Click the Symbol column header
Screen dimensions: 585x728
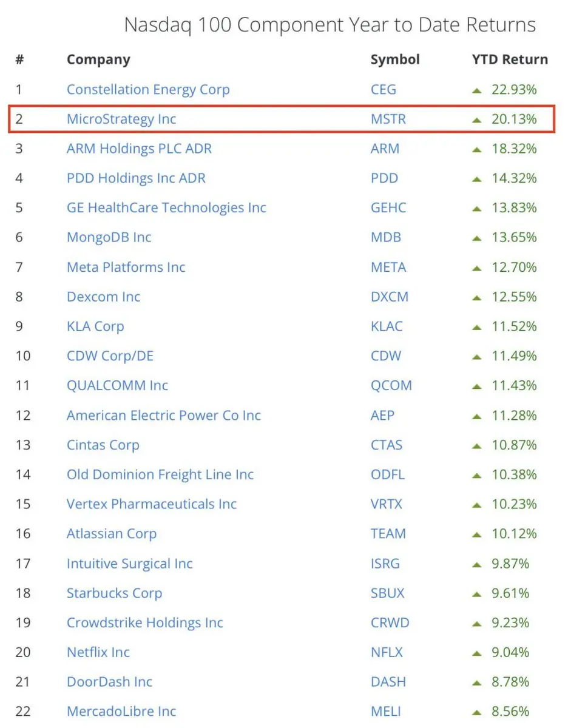click(395, 59)
